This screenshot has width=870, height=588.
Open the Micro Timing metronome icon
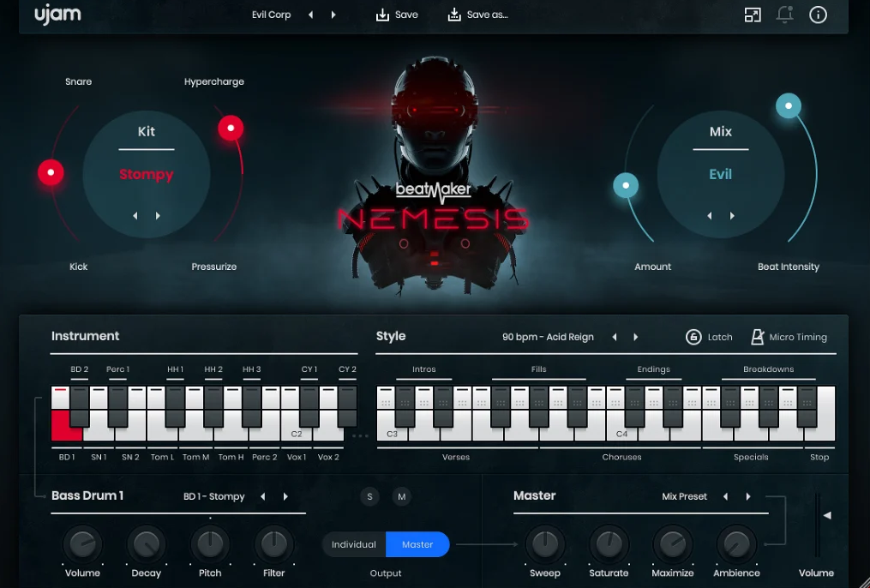click(758, 337)
